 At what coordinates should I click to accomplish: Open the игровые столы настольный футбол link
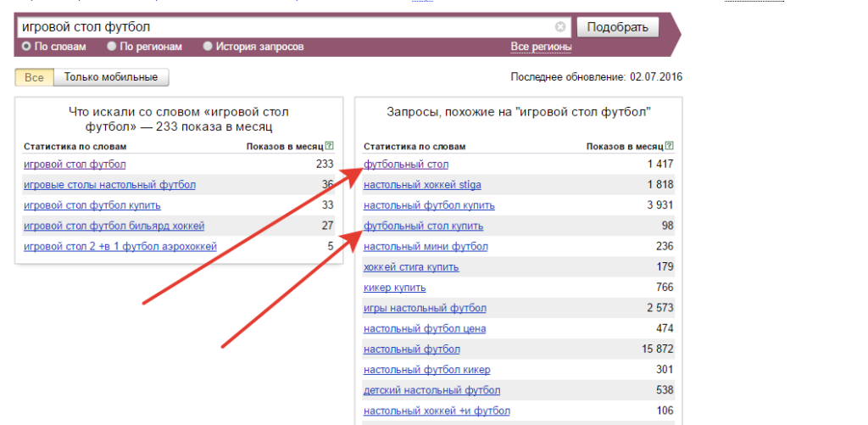(x=109, y=185)
